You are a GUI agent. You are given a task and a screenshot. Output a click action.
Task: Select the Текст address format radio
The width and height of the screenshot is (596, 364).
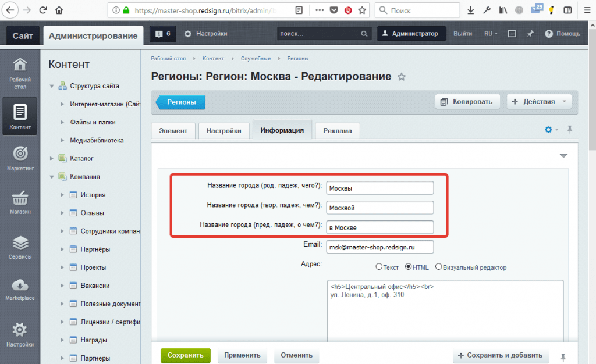click(x=379, y=267)
